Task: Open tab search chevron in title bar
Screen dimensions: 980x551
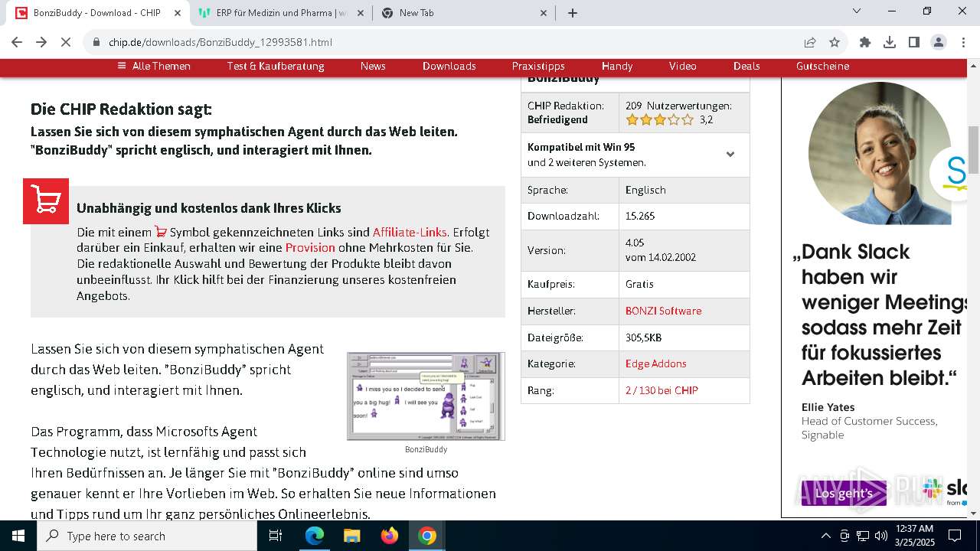Action: coord(857,11)
